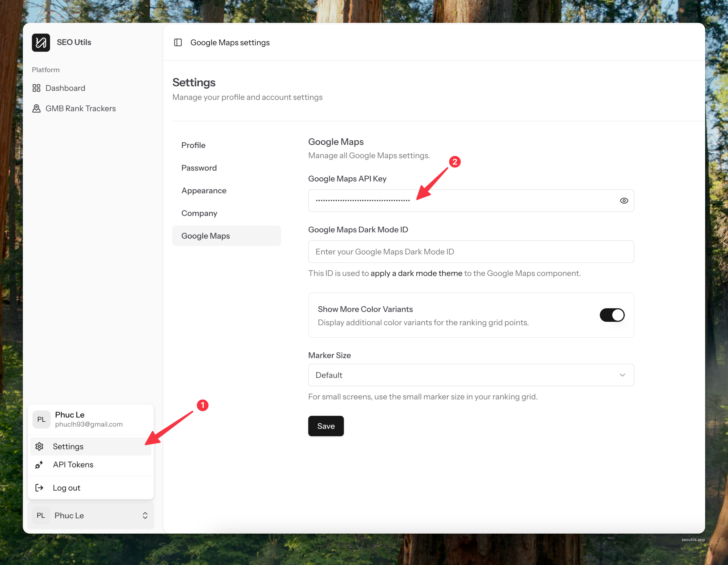Click the Settings gear menu entry
The image size is (728, 565).
pos(68,446)
